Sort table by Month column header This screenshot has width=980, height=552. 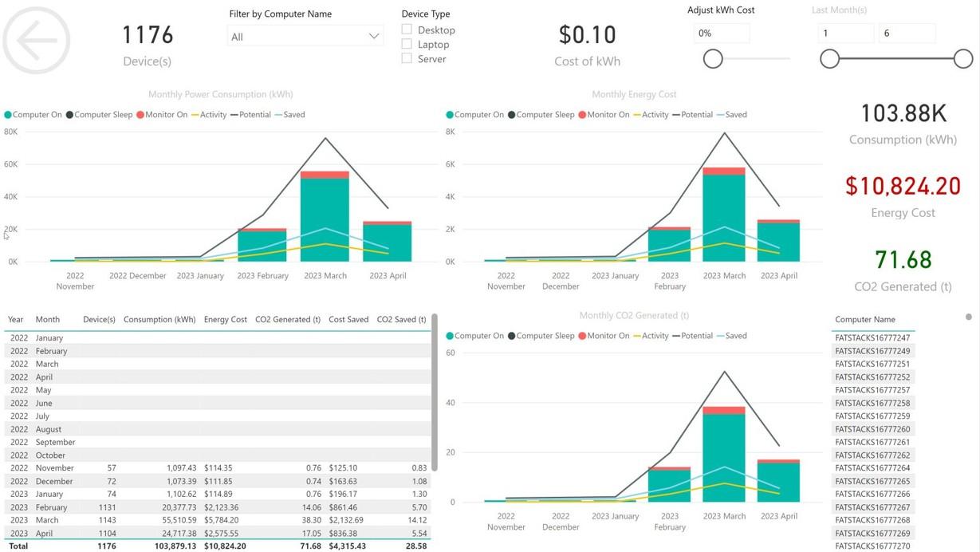point(48,319)
